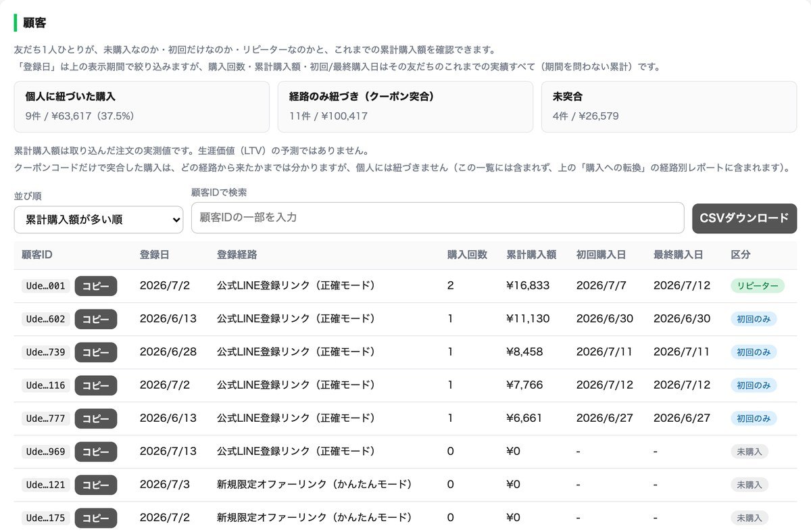Click 初回のみ badge in Ude…602 row

[x=754, y=319]
